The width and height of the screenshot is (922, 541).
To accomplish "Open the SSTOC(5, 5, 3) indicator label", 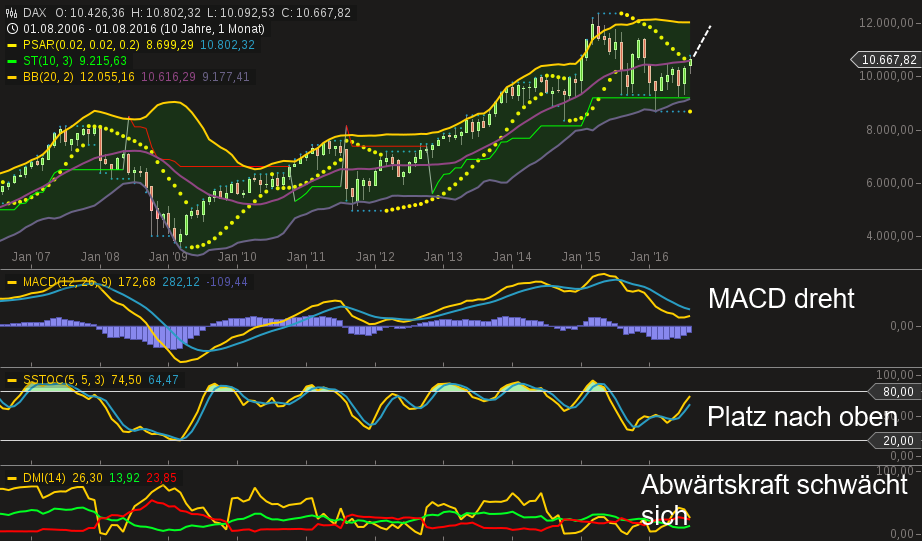I will pos(64,380).
